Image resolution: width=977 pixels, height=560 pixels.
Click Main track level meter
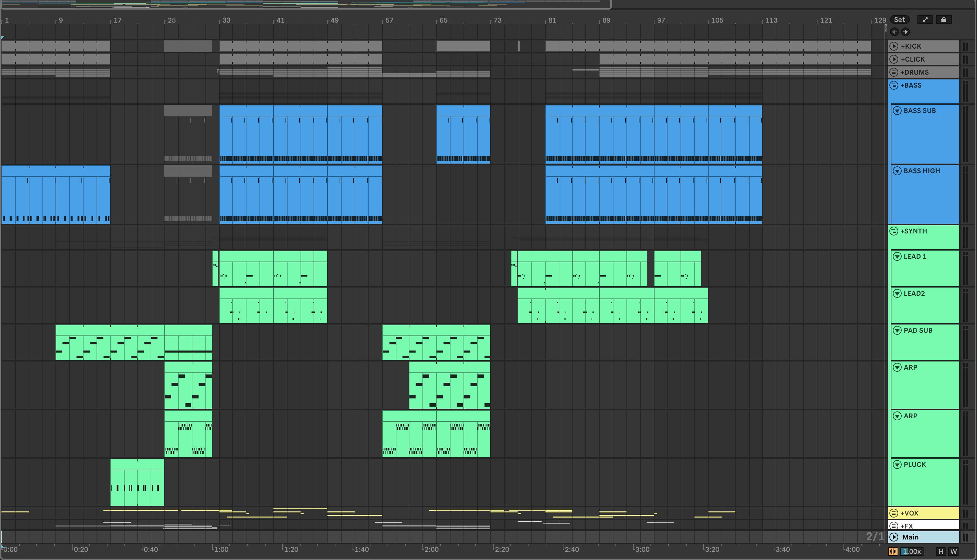click(x=965, y=537)
